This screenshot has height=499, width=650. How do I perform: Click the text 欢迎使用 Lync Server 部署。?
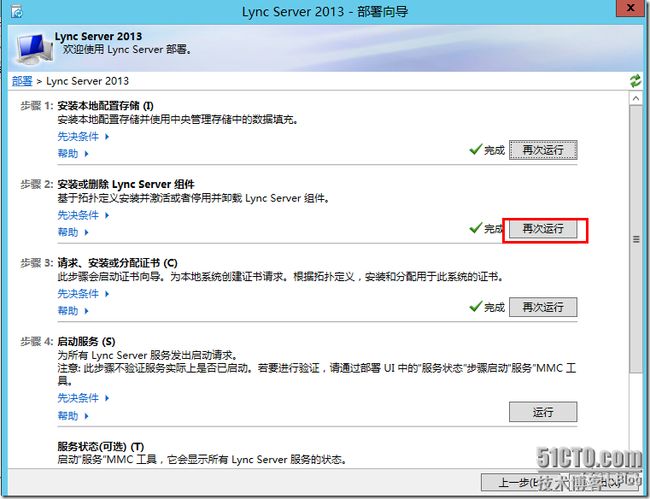pyautogui.click(x=127, y=50)
